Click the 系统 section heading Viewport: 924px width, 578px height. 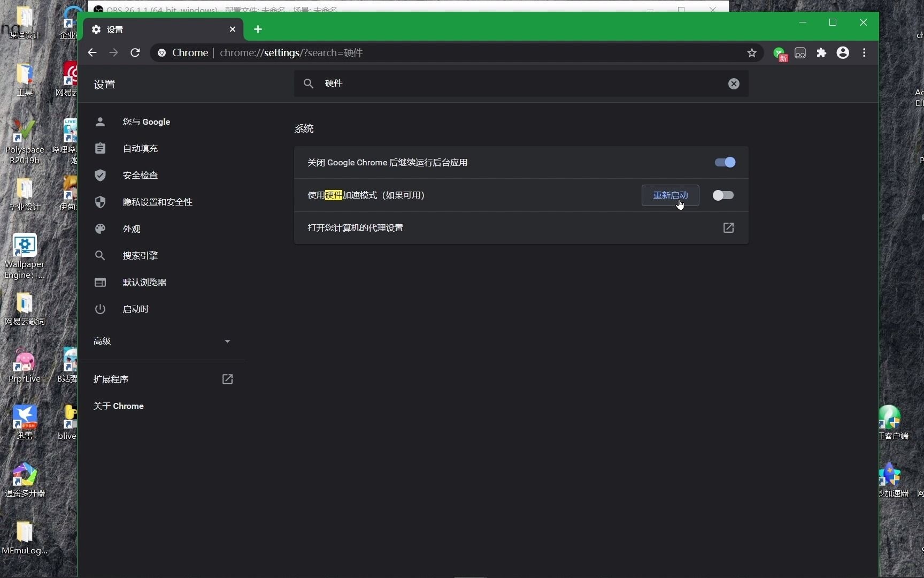coord(304,128)
